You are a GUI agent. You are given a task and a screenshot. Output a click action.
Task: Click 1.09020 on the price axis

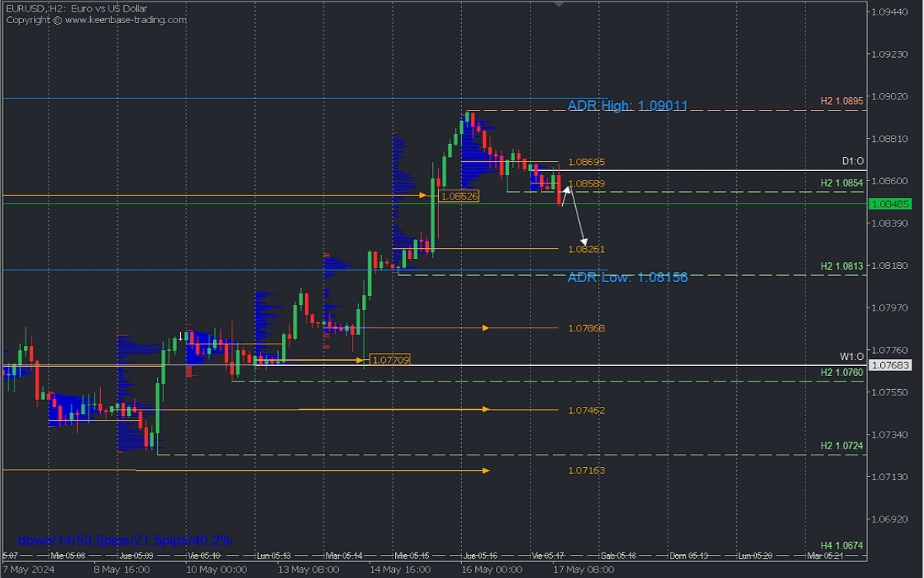pyautogui.click(x=889, y=96)
